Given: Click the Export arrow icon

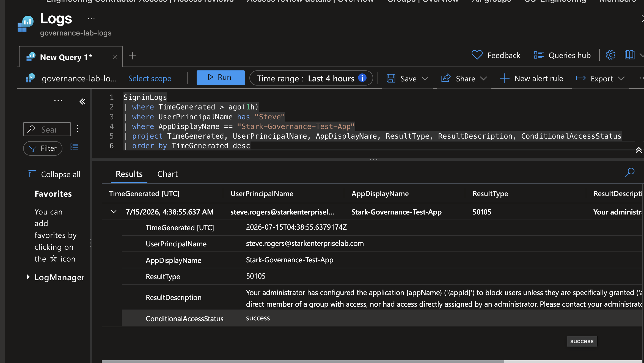Looking at the screenshot, I should [581, 79].
